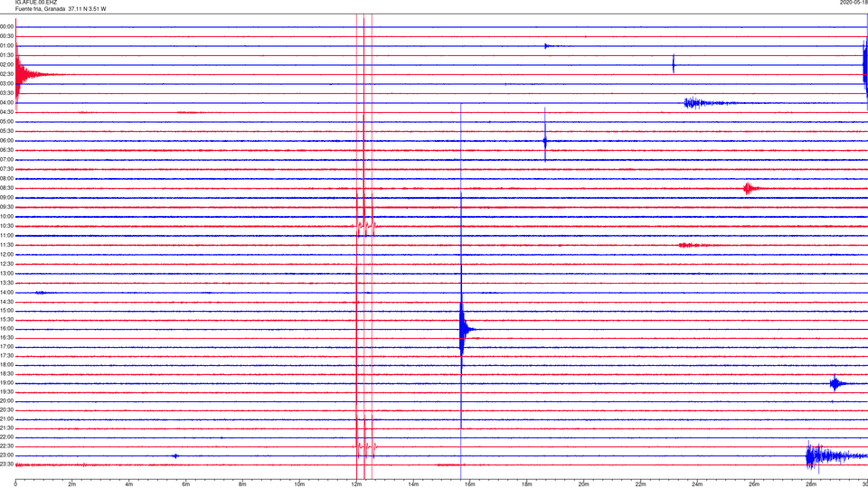Select the 18:00 trace time label

coord(7,365)
